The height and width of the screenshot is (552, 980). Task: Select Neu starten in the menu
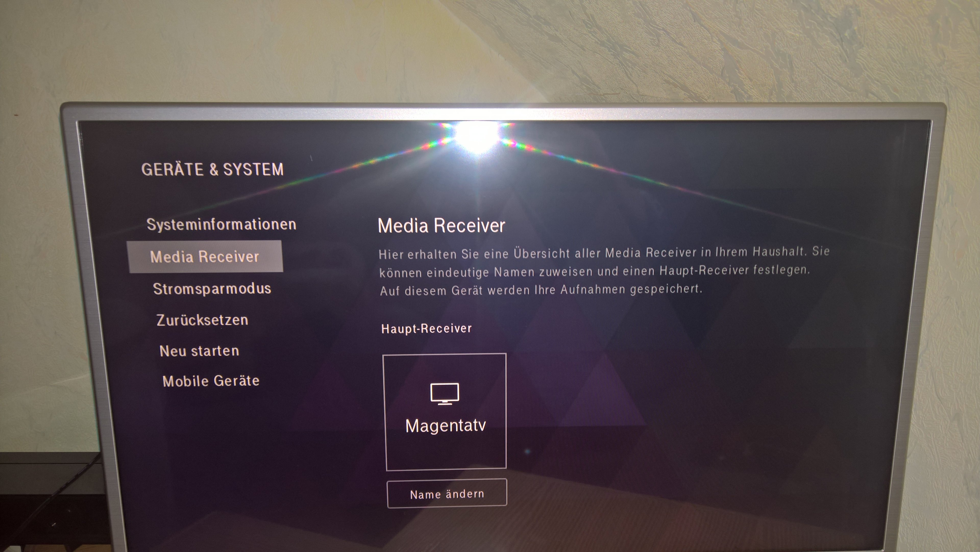pos(199,351)
